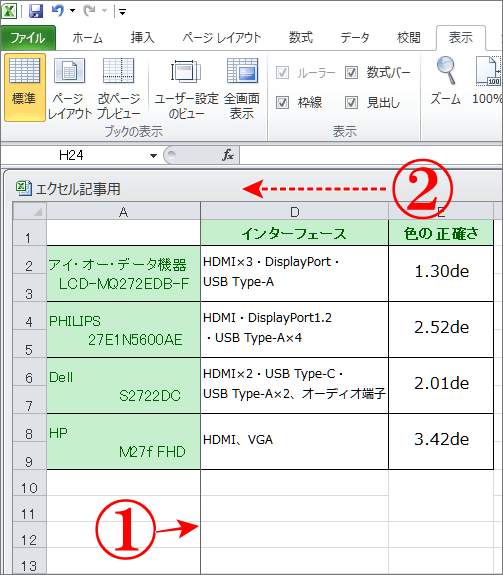Switch to the ホーム tab
503x575 pixels.
click(x=87, y=37)
